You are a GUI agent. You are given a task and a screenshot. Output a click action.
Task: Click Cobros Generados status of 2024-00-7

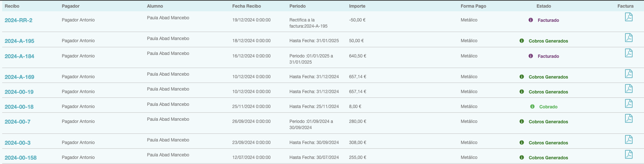click(x=548, y=122)
